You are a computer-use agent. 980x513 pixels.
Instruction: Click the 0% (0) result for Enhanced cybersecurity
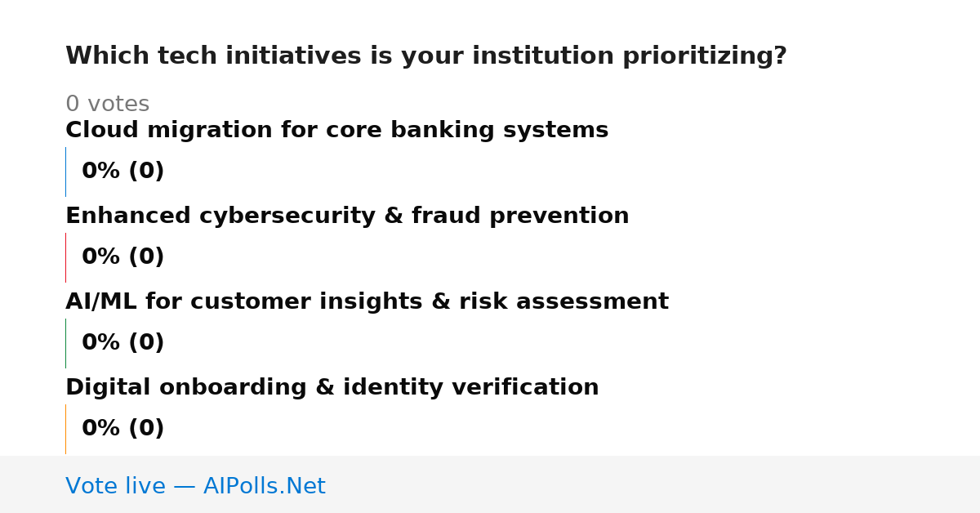coord(122,257)
